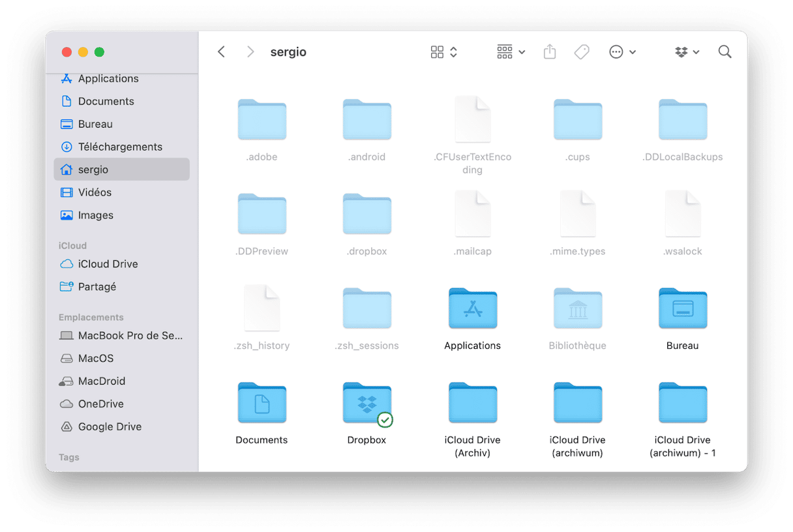Select Google Drive in sidebar

(110, 427)
